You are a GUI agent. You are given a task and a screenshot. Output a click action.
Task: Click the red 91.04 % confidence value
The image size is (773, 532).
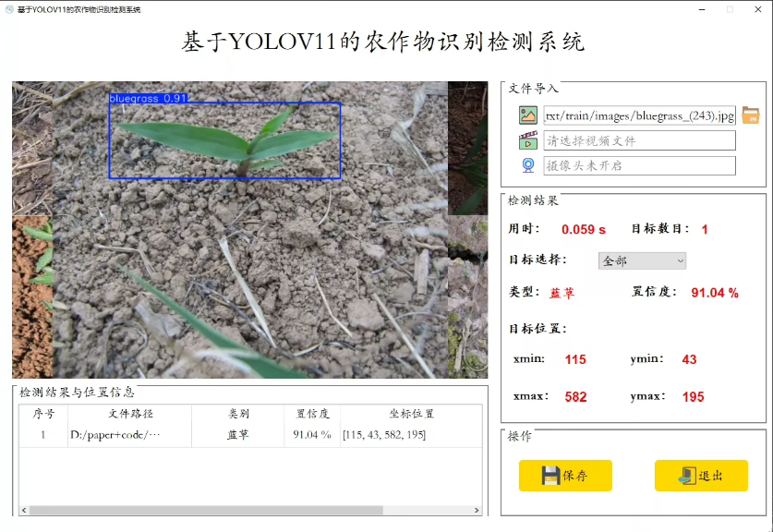pos(715,293)
